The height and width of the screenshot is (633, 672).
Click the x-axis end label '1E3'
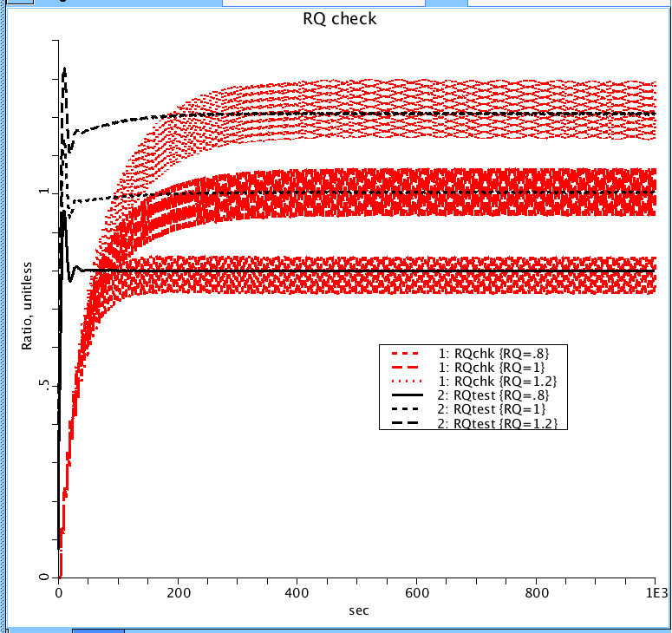click(x=657, y=593)
